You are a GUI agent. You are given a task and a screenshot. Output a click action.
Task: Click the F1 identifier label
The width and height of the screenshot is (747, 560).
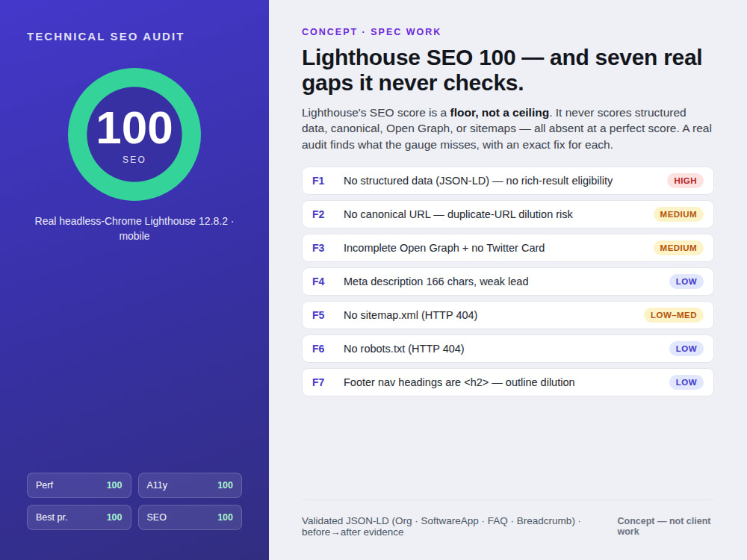click(318, 181)
